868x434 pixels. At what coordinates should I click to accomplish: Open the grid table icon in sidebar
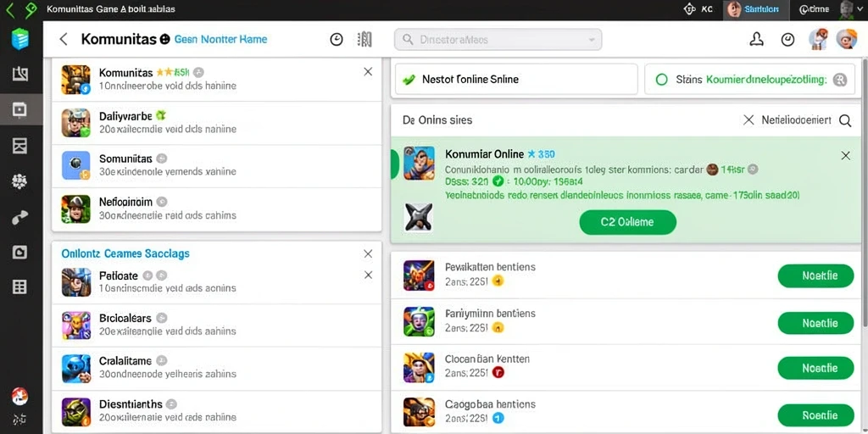pos(20,287)
